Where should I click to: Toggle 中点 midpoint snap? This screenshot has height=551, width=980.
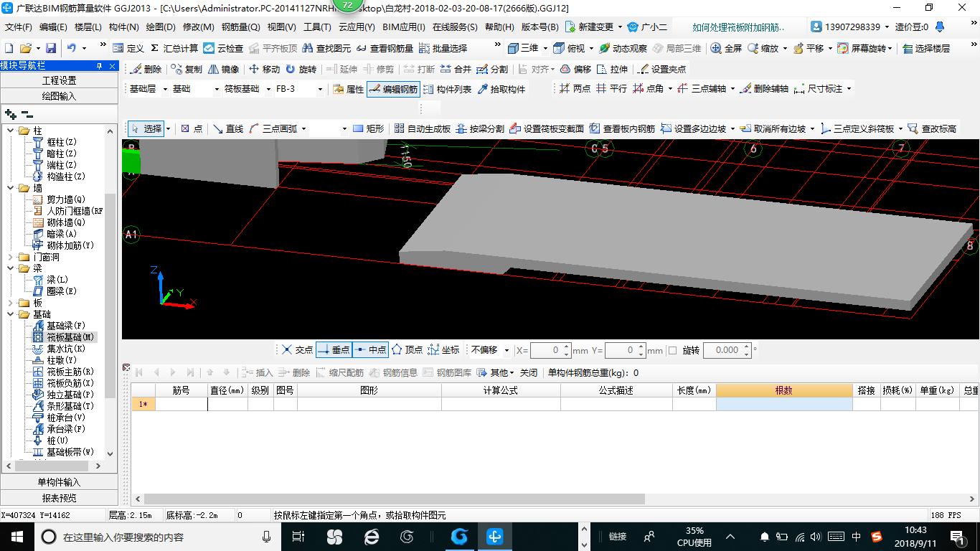tap(370, 350)
